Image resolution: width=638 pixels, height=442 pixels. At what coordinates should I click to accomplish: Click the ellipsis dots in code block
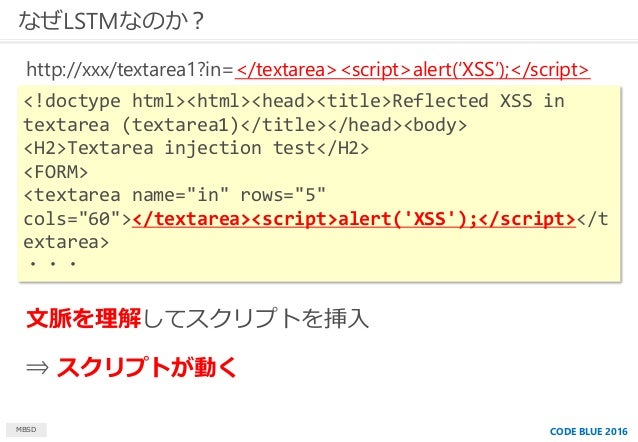pos(53,264)
